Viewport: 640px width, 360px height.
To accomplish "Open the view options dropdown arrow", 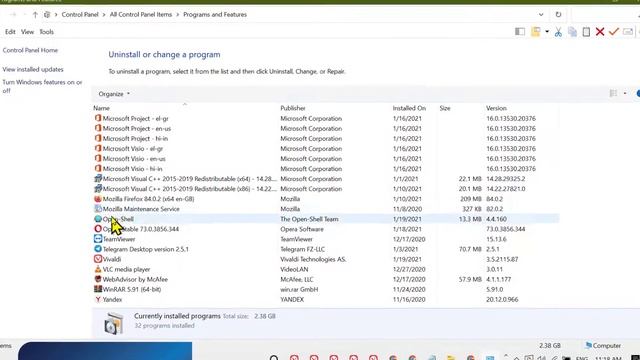I will point(624,93).
